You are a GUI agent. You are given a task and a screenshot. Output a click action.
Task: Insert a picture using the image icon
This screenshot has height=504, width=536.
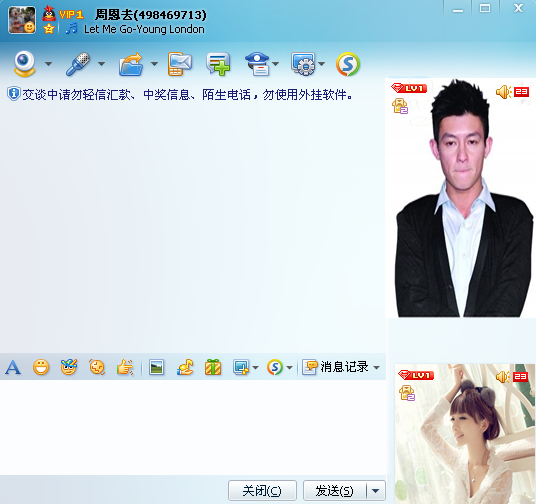[x=157, y=368]
